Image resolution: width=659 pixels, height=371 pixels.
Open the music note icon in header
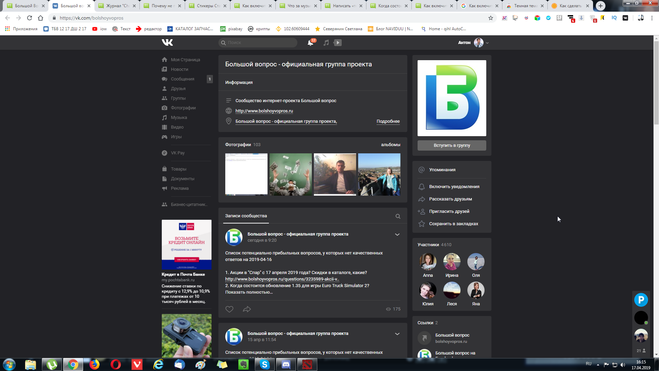pyautogui.click(x=326, y=42)
